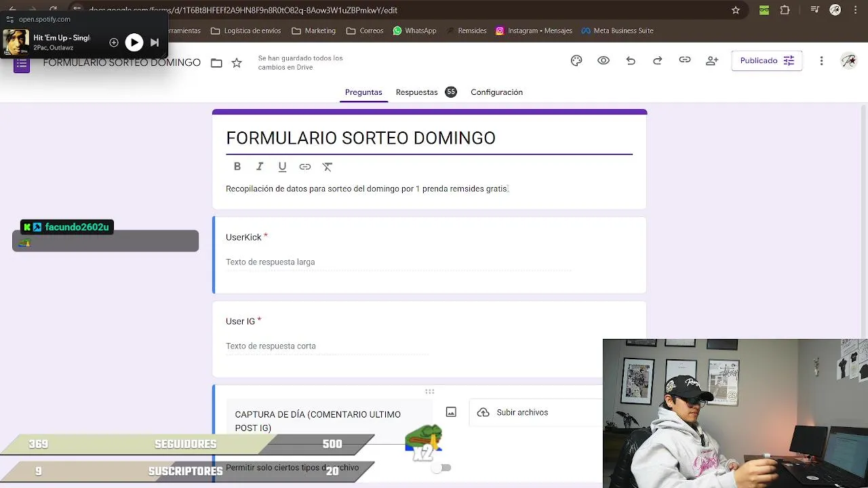Open the Chrome extensions puzzle icon
Image resolution: width=868 pixels, height=488 pixels.
pyautogui.click(x=785, y=10)
